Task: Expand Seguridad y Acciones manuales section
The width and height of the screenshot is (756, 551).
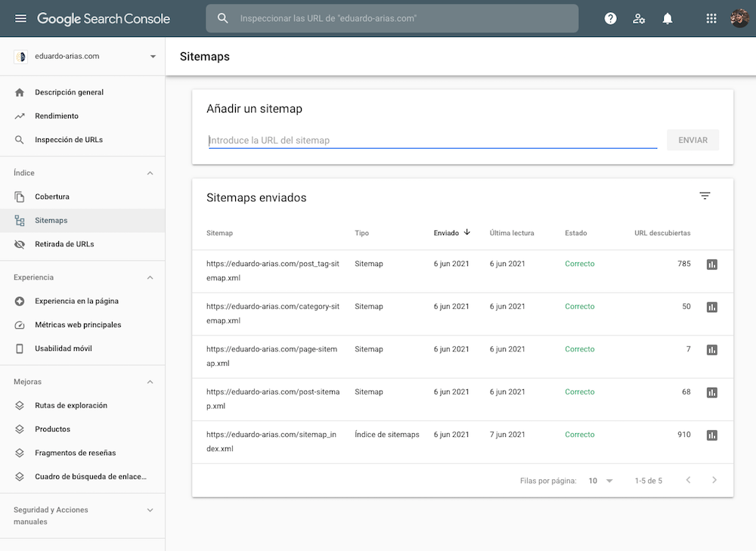Action: tap(150, 510)
